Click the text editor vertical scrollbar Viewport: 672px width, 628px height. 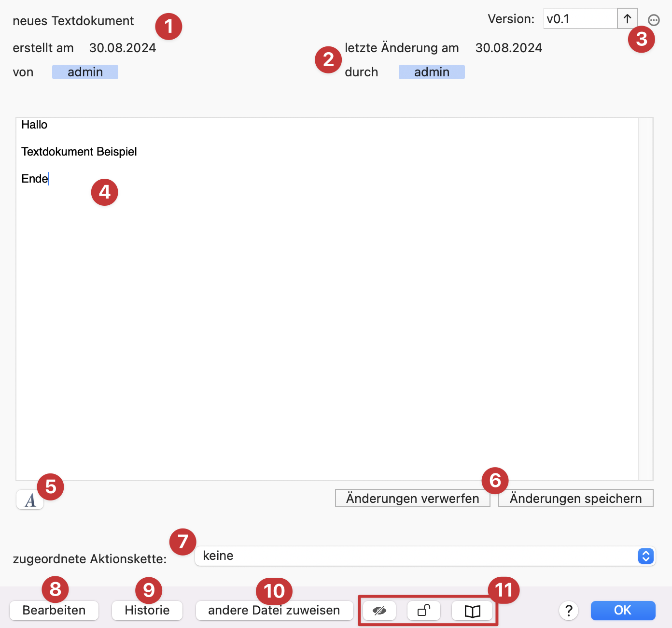point(645,299)
